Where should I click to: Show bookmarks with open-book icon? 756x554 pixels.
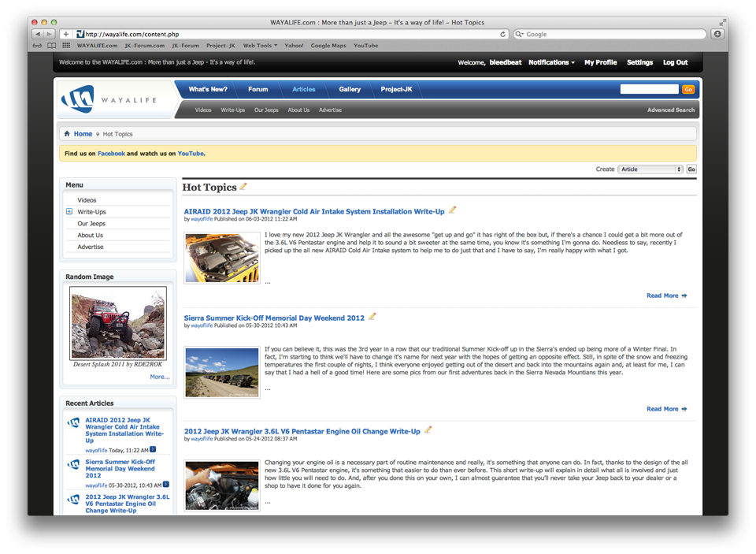pos(52,46)
